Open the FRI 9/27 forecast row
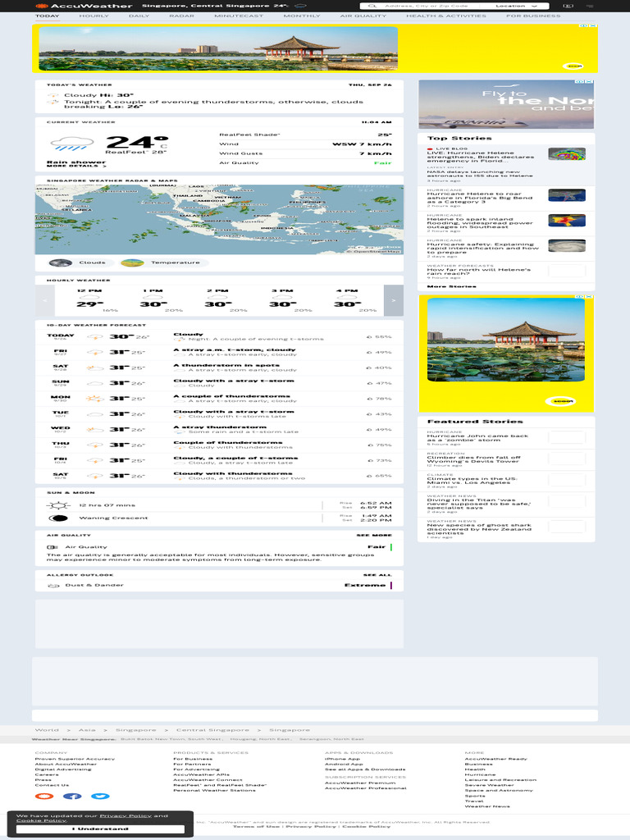The height and width of the screenshot is (840, 630). click(x=219, y=353)
